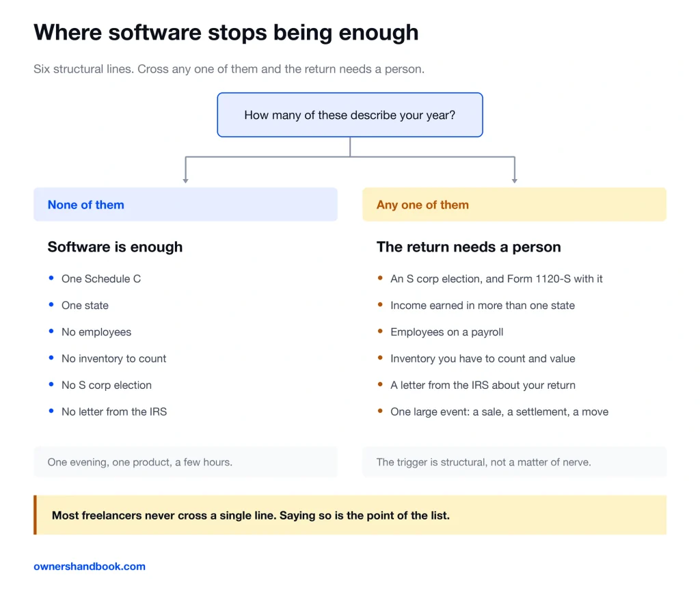Click the blue bullet beside No letter from the IRS
Screen dimensions: 700x596
(51, 411)
